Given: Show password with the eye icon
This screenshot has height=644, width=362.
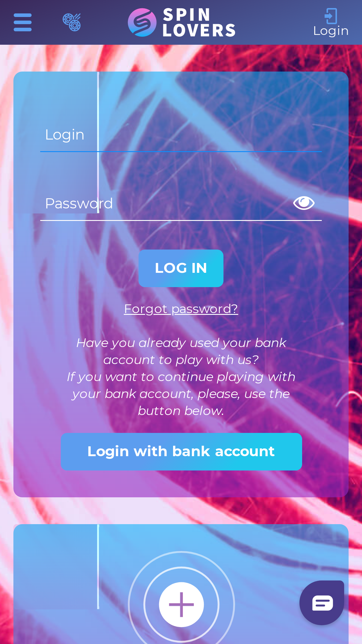Looking at the screenshot, I should coord(304,203).
